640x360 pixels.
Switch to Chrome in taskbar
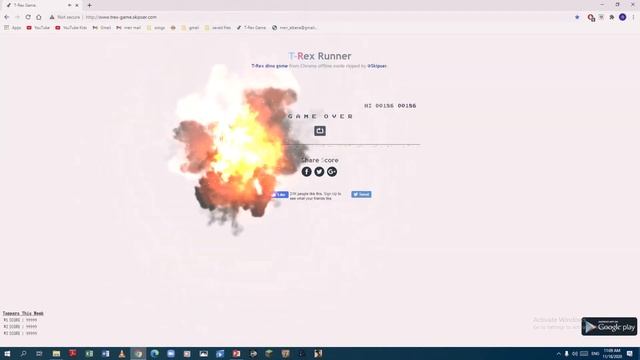tap(138, 353)
